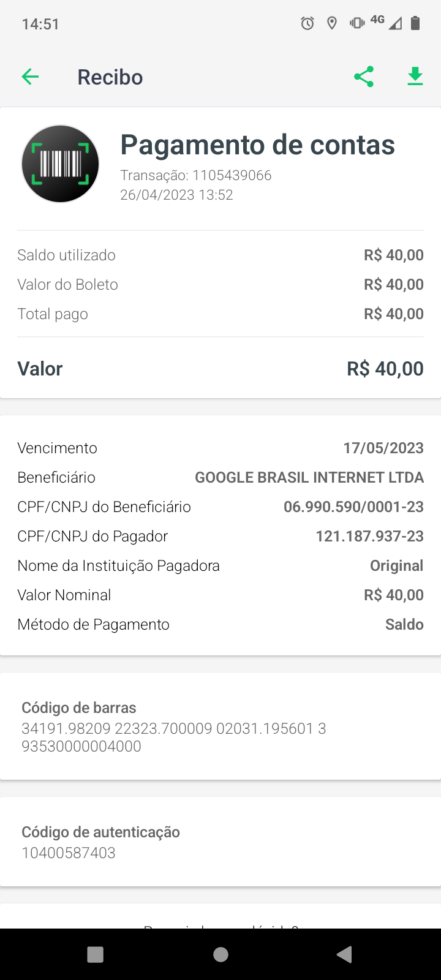Tap the battery status icon
Image resolution: width=441 pixels, height=980 pixels.
[x=415, y=24]
